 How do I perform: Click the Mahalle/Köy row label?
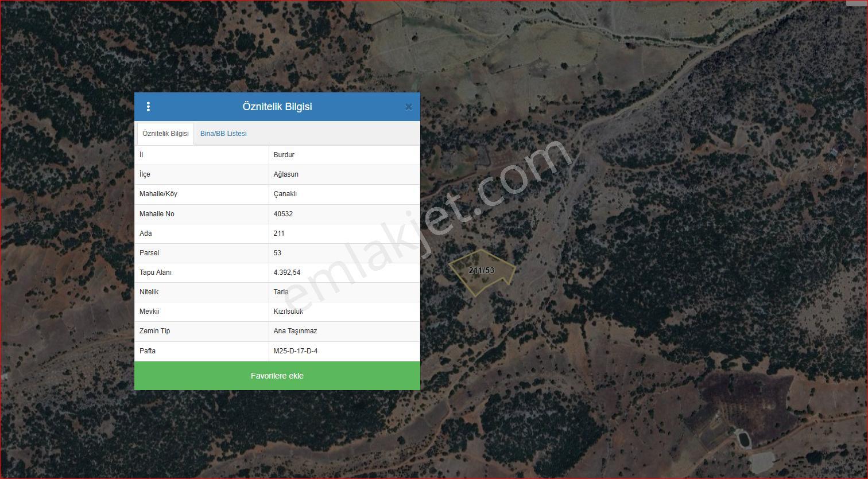[158, 194]
